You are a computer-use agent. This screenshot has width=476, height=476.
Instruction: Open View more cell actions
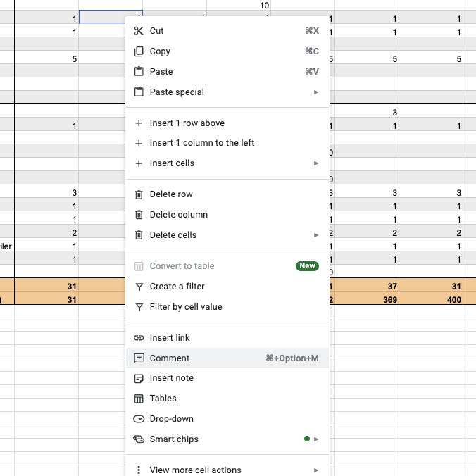(x=195, y=470)
